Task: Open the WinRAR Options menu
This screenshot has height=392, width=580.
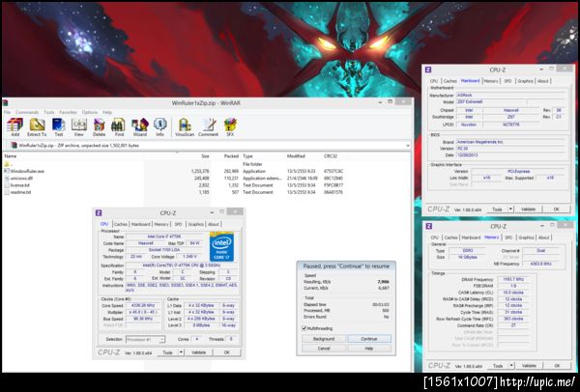Action: 90,112
